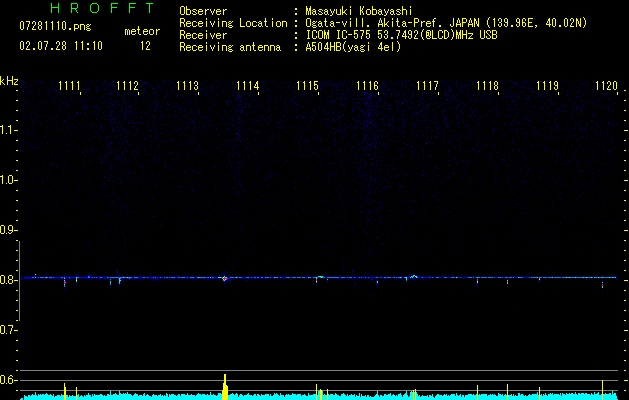The height and width of the screenshot is (400, 629).
Task: Click the 1.0 kHz axis label
Action: (8, 180)
